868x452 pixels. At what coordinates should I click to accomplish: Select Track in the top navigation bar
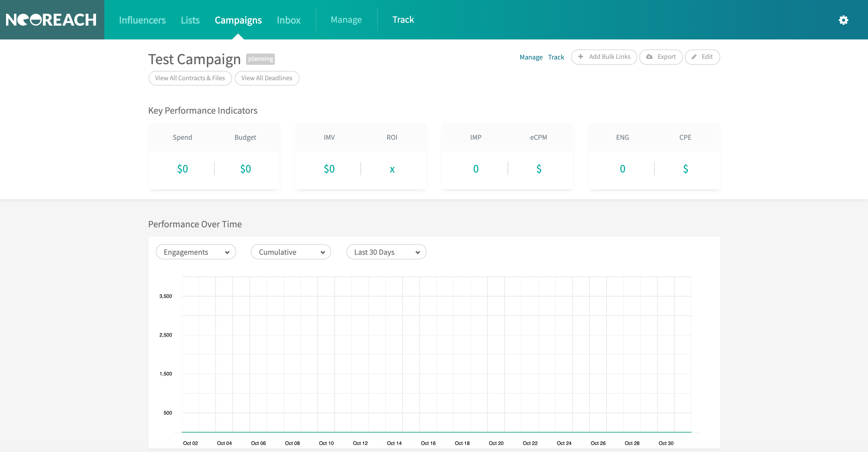pos(403,19)
